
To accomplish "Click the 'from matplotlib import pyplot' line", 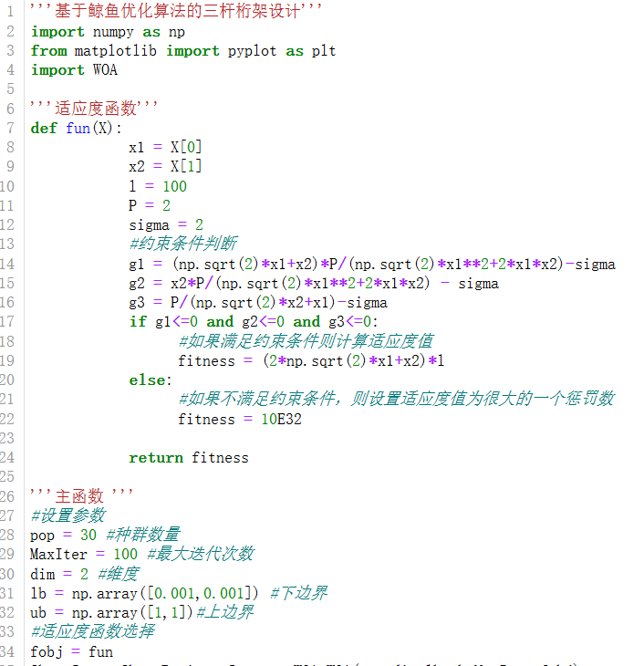I will tap(183, 50).
